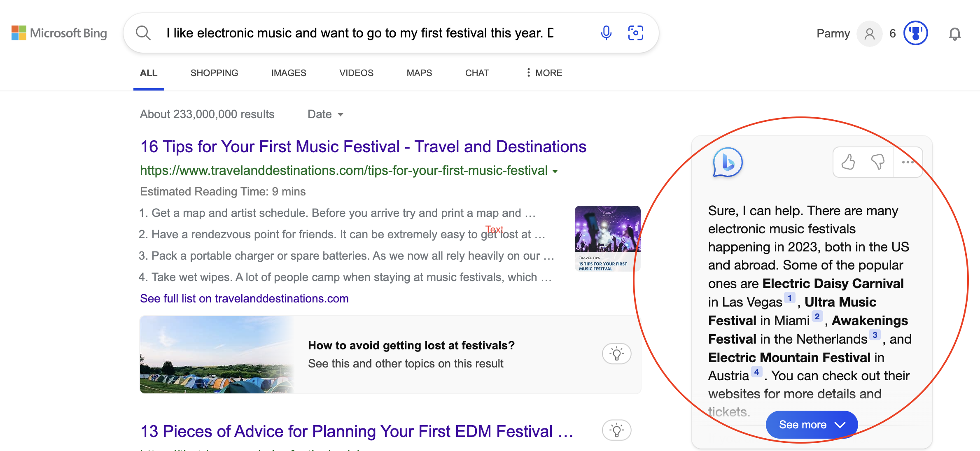Click the tip lightbulb icon on EDM article

click(x=616, y=430)
